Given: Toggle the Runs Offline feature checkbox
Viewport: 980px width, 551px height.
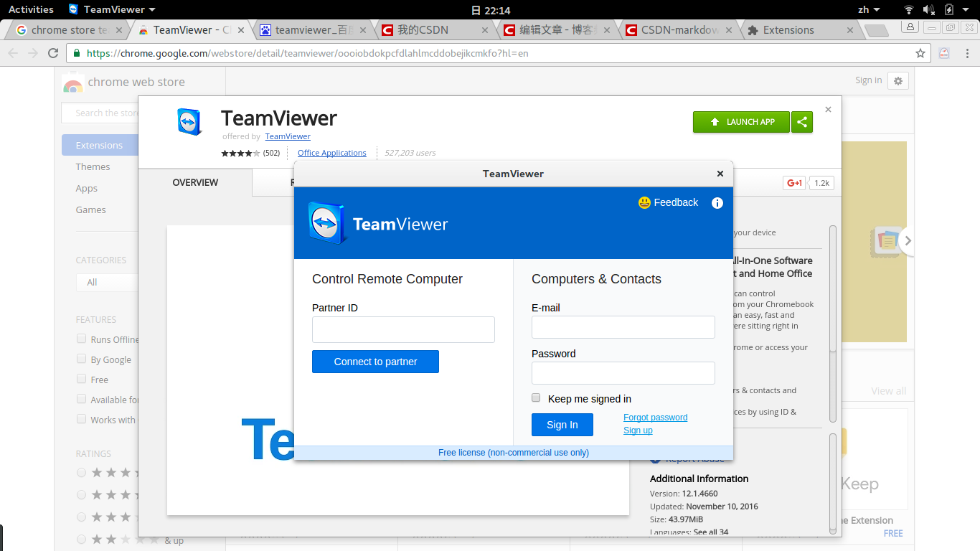Looking at the screenshot, I should click(81, 339).
